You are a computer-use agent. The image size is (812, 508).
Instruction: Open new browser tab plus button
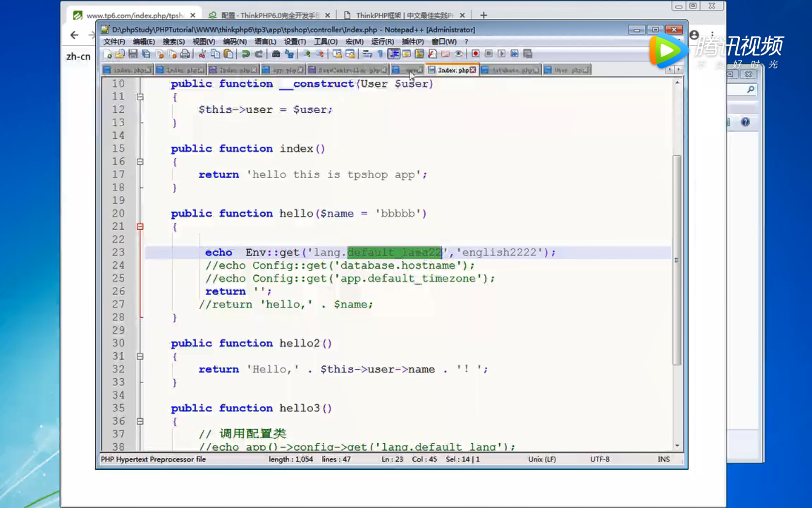pyautogui.click(x=483, y=15)
